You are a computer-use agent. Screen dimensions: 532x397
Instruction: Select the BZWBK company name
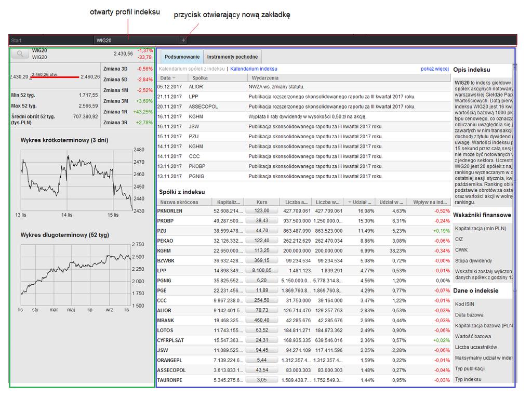point(166,260)
